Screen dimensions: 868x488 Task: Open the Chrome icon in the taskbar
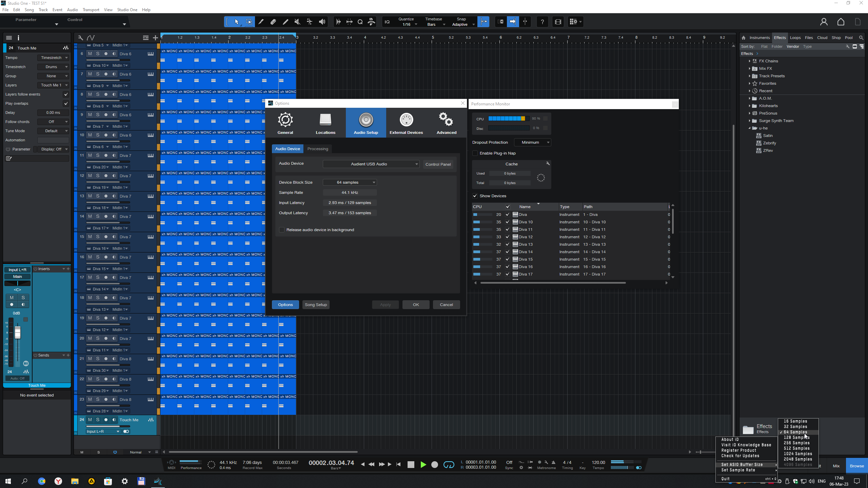[x=42, y=481]
